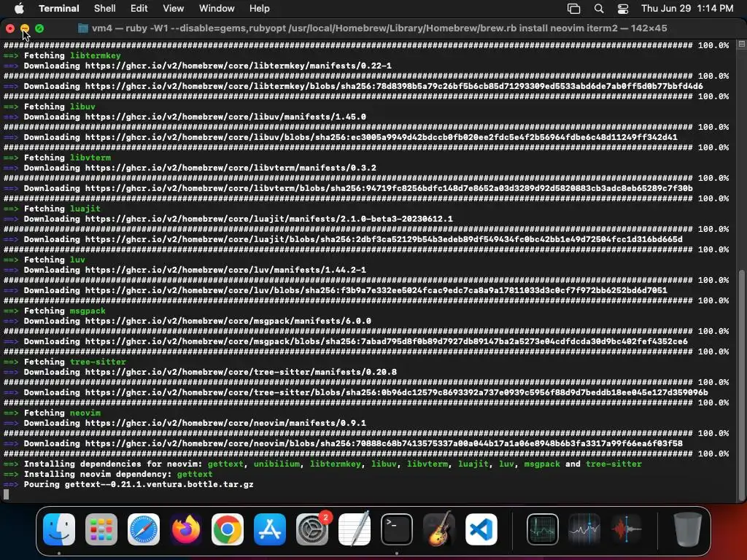Open System Settings from the Dock

[x=312, y=529]
